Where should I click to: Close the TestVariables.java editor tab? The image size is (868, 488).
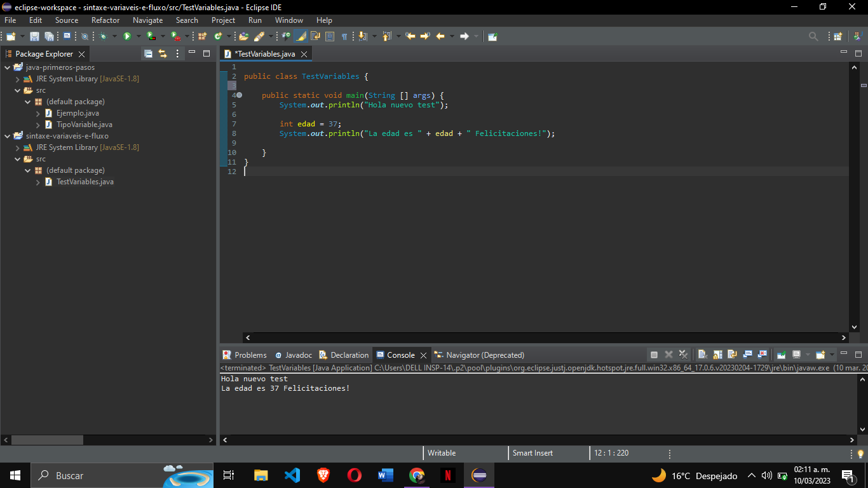(x=304, y=55)
